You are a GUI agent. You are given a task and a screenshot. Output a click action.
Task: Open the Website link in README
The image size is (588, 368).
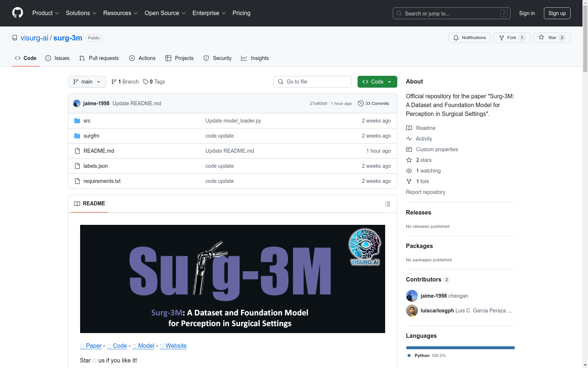tap(173, 346)
